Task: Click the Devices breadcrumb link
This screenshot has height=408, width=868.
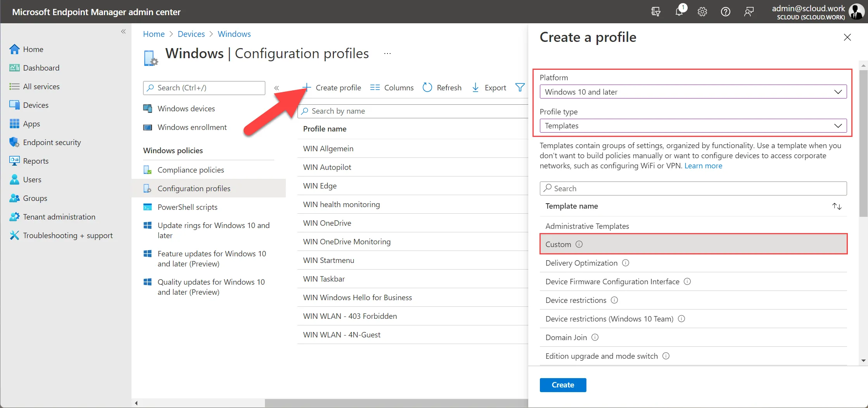Action: 191,34
